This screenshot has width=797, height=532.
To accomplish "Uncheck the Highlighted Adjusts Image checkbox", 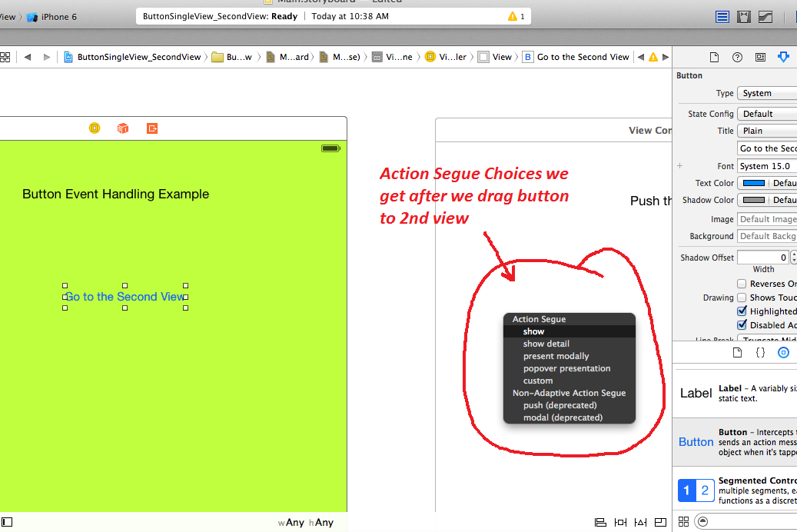I will (x=742, y=311).
